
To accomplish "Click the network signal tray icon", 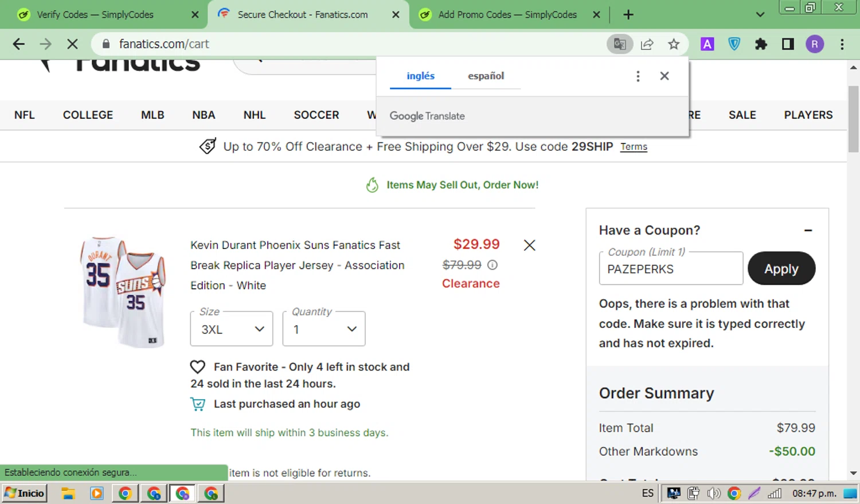I will click(x=775, y=493).
